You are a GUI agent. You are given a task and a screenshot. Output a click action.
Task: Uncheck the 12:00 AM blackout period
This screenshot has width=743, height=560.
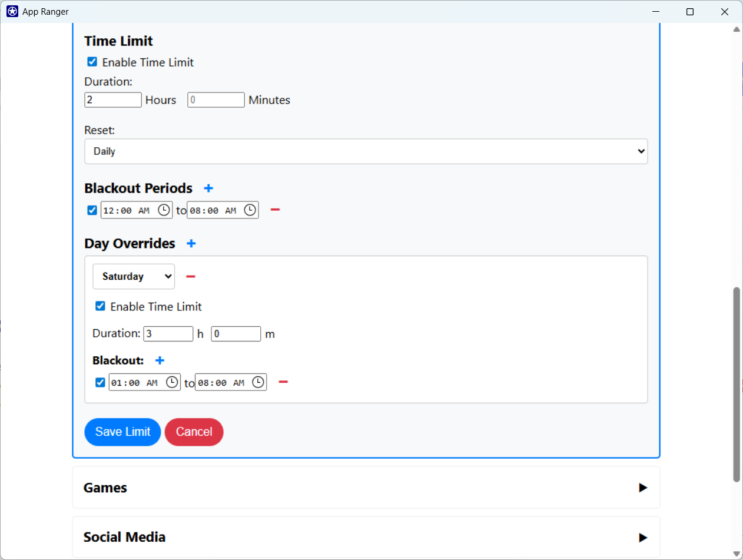(x=92, y=210)
